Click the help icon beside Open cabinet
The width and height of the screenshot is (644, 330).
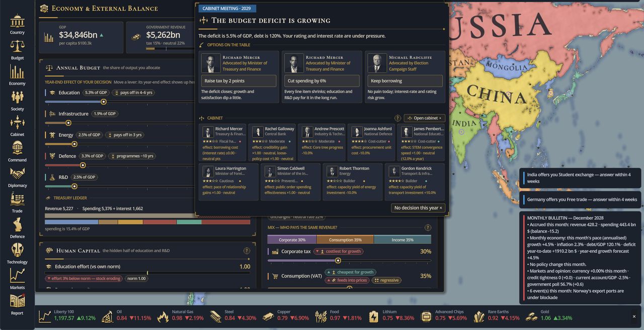coord(397,118)
